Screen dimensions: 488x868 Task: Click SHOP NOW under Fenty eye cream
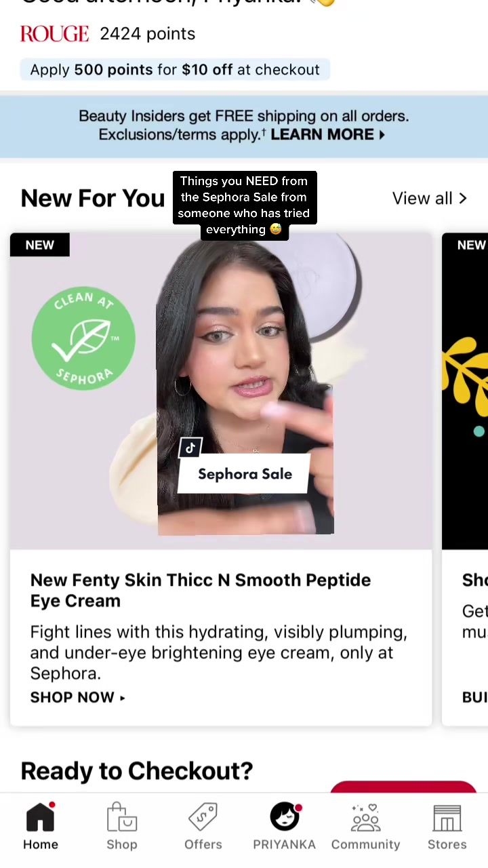(77, 697)
